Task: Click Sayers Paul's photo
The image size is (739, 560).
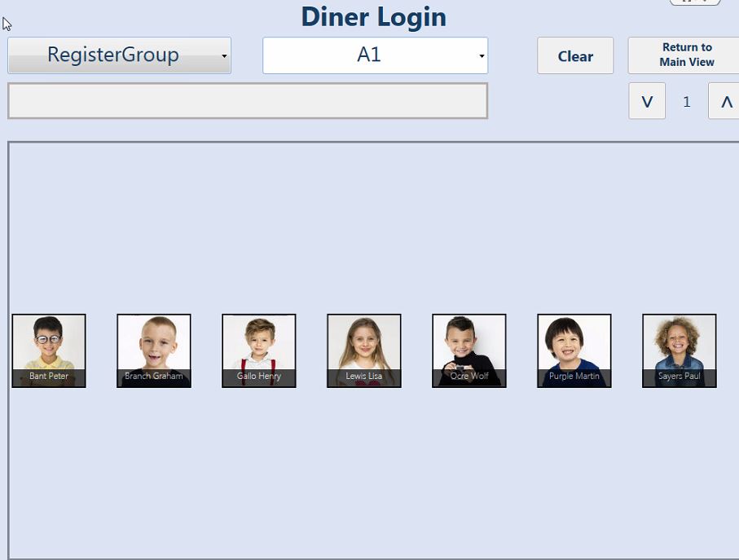Action: click(x=680, y=351)
